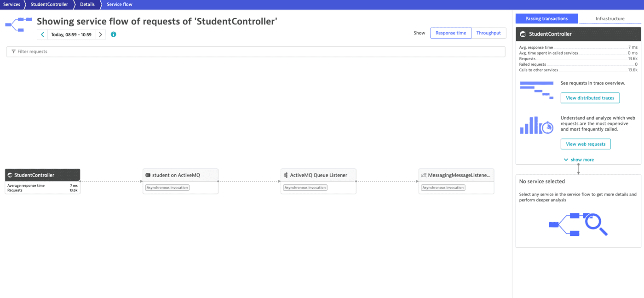Expand 'show more' in the StudentController panel

point(579,159)
